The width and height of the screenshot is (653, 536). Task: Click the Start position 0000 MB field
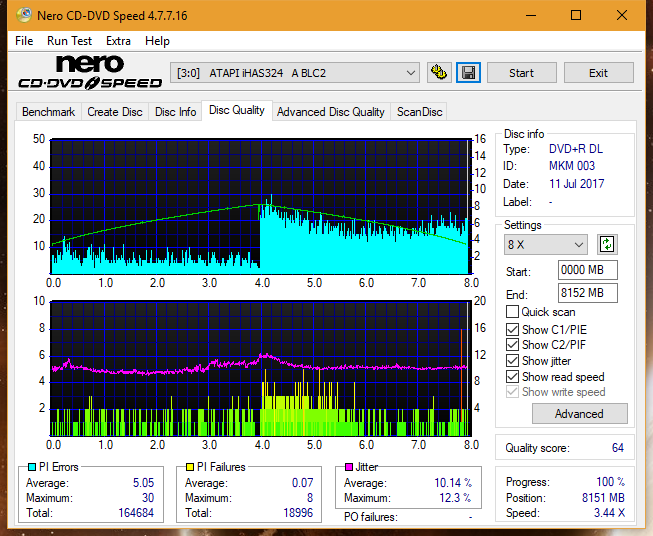(x=587, y=270)
